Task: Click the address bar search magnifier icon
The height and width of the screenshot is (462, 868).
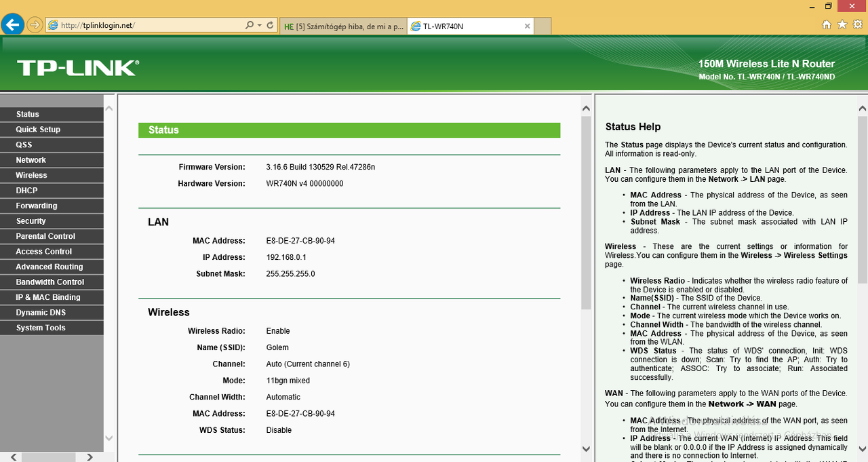Action: pos(250,25)
